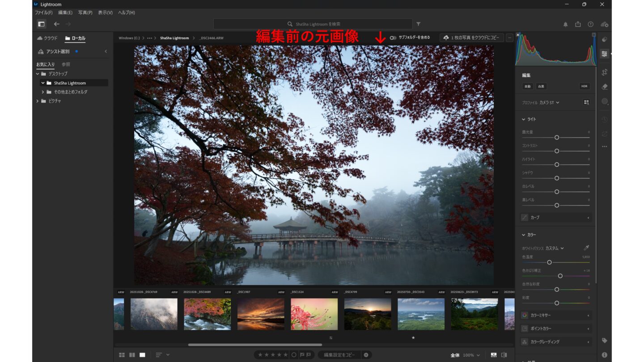Click the white balance eyedropper selector
Viewport: 644px width, 362px height.
tap(586, 248)
